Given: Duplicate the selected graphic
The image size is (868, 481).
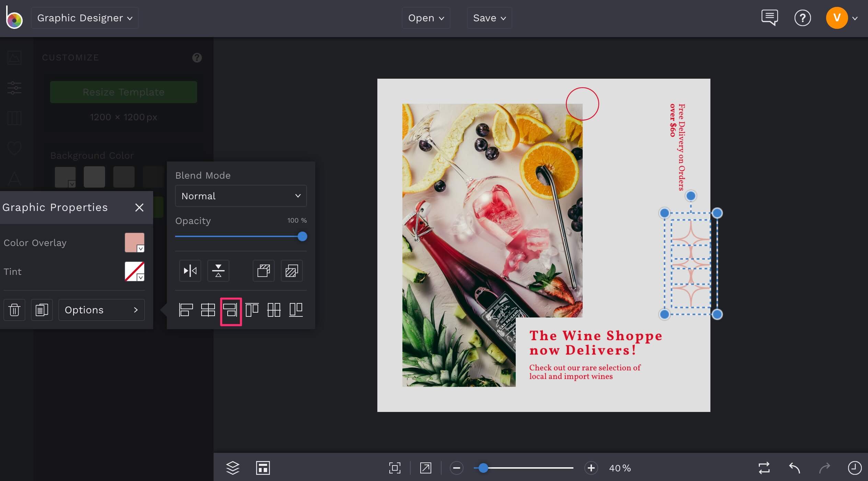Looking at the screenshot, I should [x=42, y=310].
